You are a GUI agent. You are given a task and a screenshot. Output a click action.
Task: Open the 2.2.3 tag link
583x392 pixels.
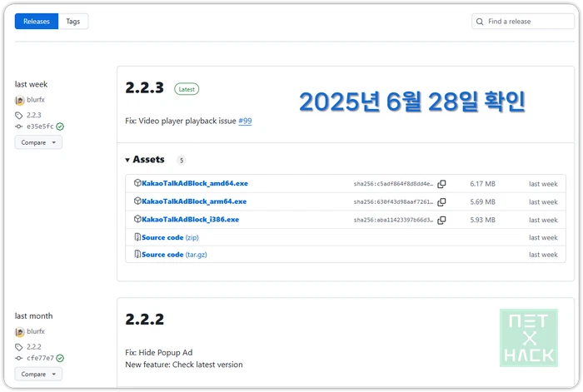[34, 115]
